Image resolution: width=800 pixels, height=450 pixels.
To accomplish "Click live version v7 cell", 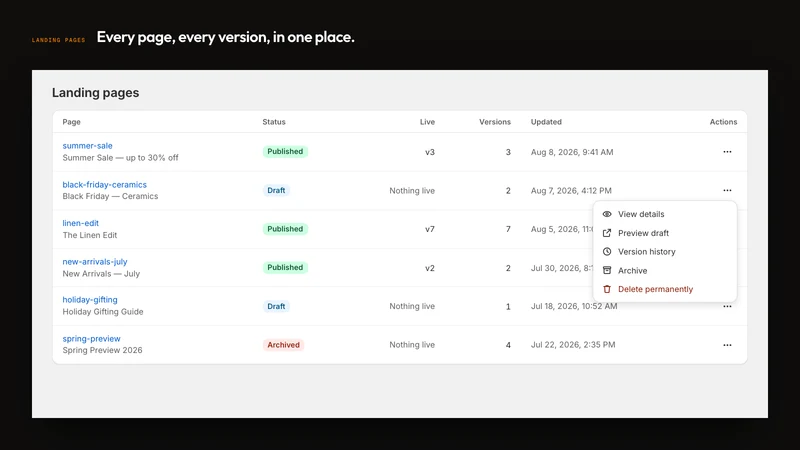I will point(430,229).
